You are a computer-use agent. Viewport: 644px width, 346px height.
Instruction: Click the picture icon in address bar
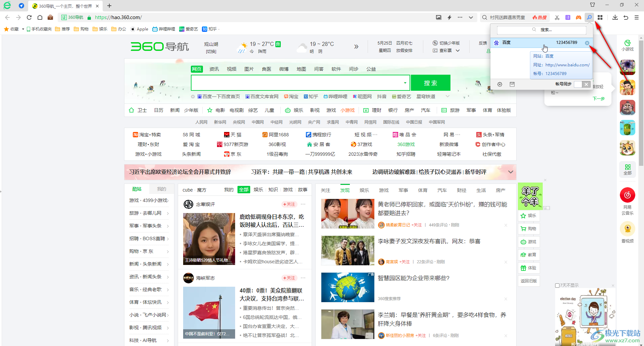(x=438, y=17)
